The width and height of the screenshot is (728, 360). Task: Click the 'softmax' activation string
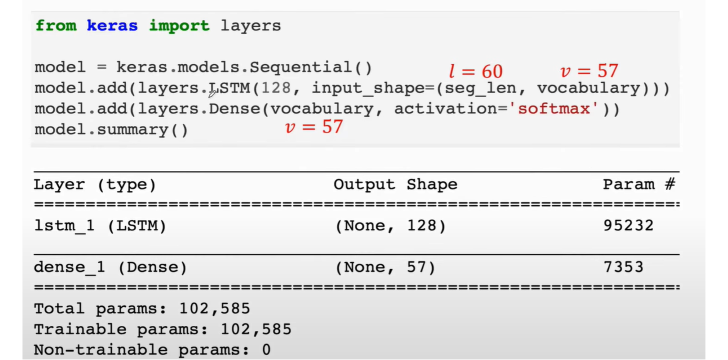(x=555, y=109)
